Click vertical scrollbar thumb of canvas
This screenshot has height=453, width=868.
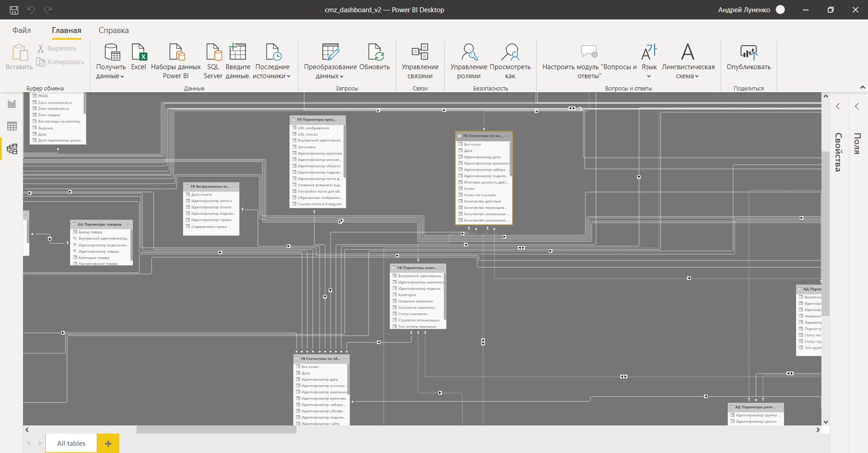tap(826, 234)
